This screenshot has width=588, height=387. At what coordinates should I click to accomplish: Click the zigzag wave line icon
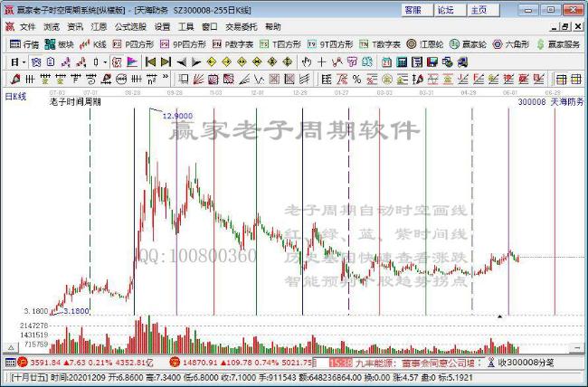coord(259,80)
